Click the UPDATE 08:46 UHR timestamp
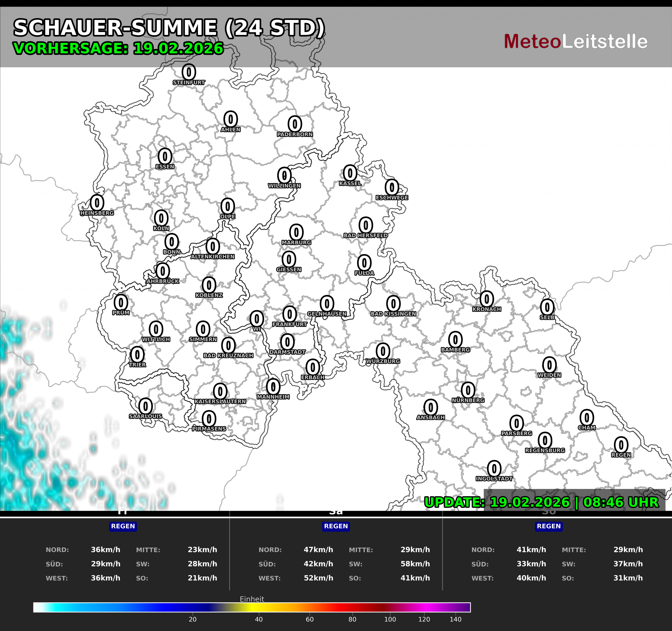This screenshot has height=631, width=672. (542, 502)
